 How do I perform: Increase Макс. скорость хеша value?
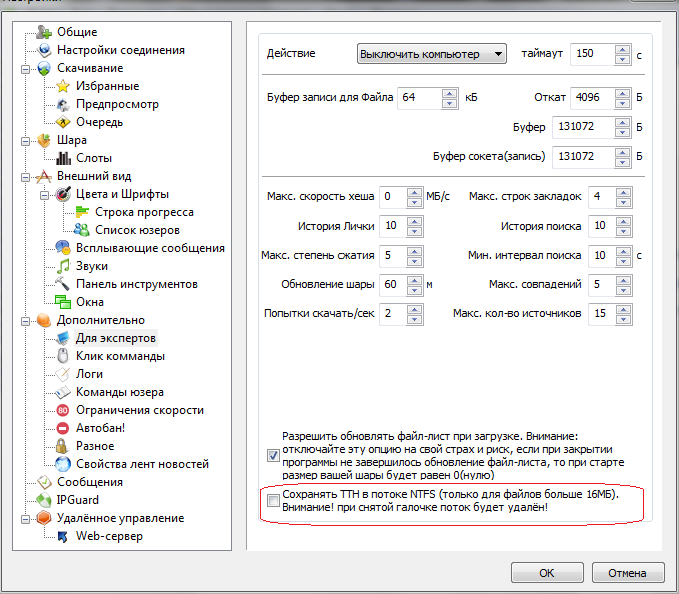point(414,192)
